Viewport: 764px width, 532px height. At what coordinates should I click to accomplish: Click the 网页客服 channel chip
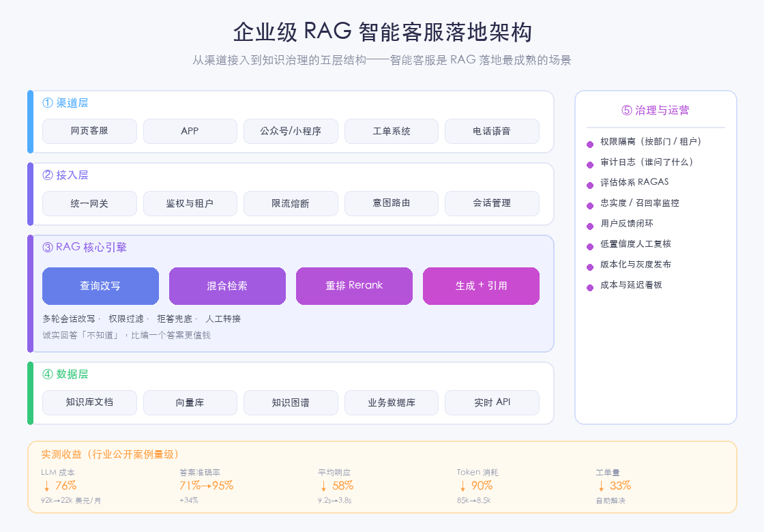click(89, 131)
